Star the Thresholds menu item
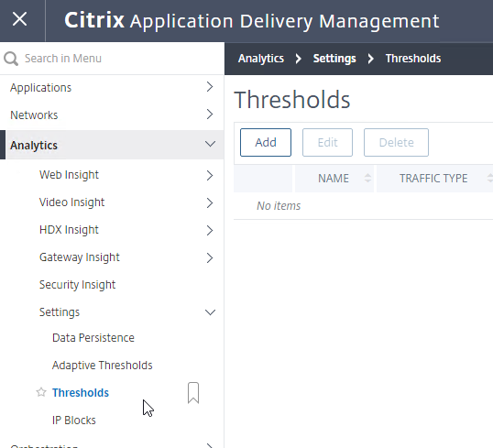 (x=41, y=392)
